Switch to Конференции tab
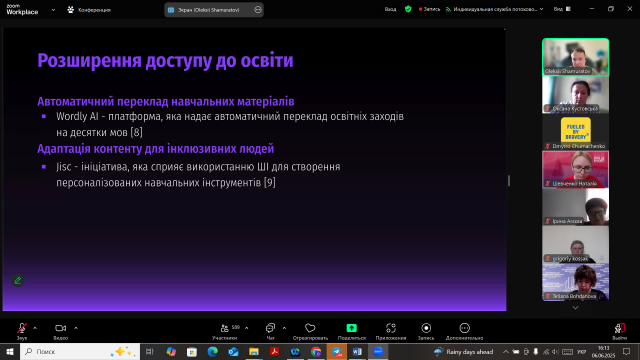This screenshot has height=360, width=640. (x=89, y=10)
